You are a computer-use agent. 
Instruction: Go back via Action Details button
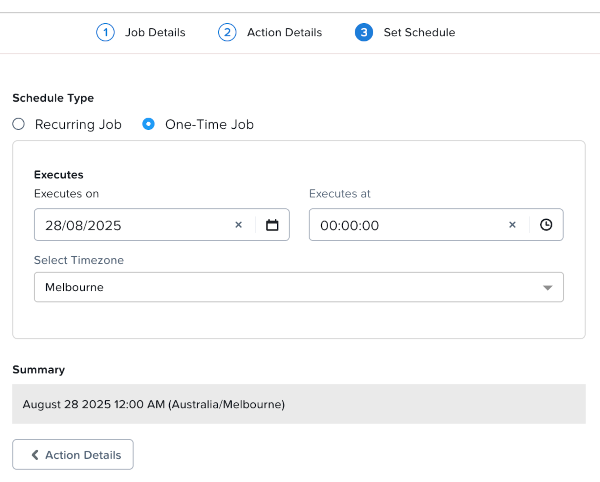pos(73,454)
